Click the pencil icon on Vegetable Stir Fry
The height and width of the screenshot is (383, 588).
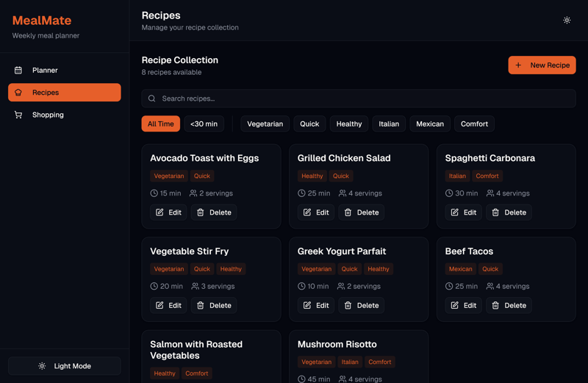159,305
